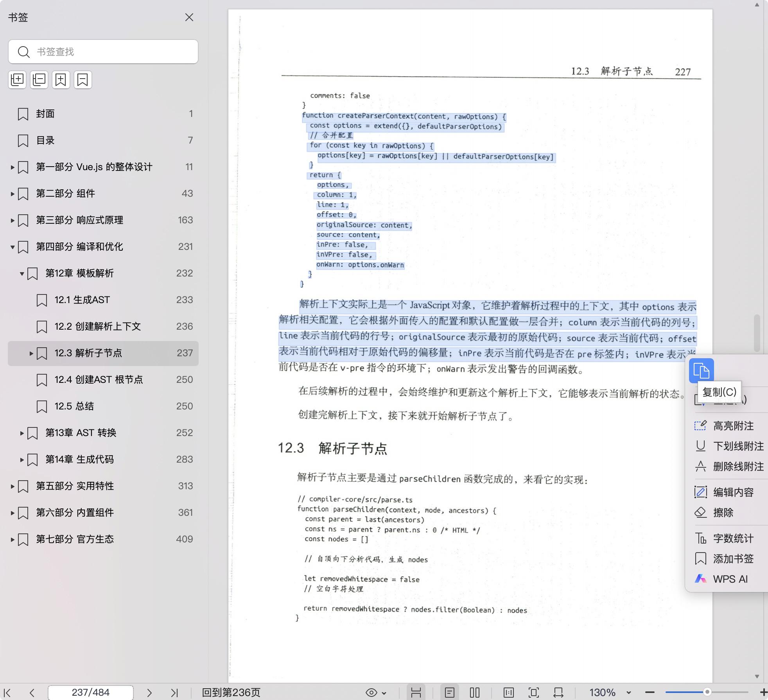The width and height of the screenshot is (768, 700).
Task: Expand 第三部分 响应式原理 bookmark
Action: tap(13, 221)
